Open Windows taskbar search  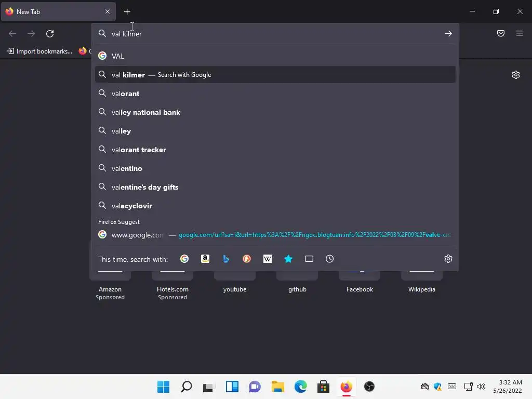(187, 387)
